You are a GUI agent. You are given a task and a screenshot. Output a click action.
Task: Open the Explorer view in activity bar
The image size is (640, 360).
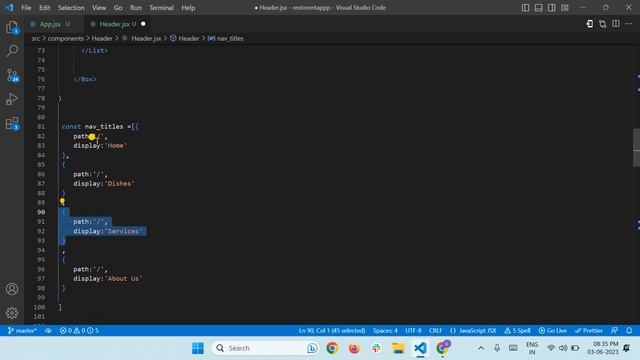tap(12, 27)
